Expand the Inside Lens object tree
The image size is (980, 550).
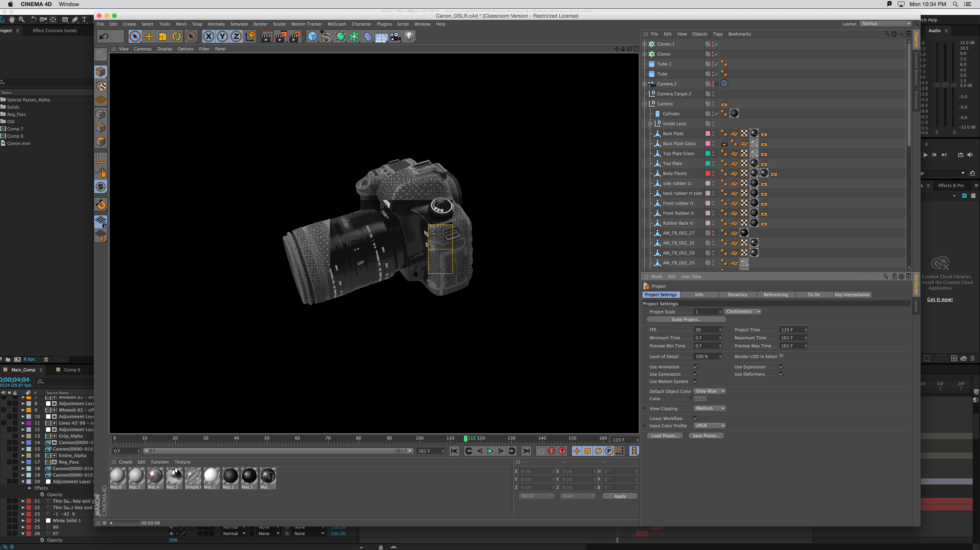(650, 123)
